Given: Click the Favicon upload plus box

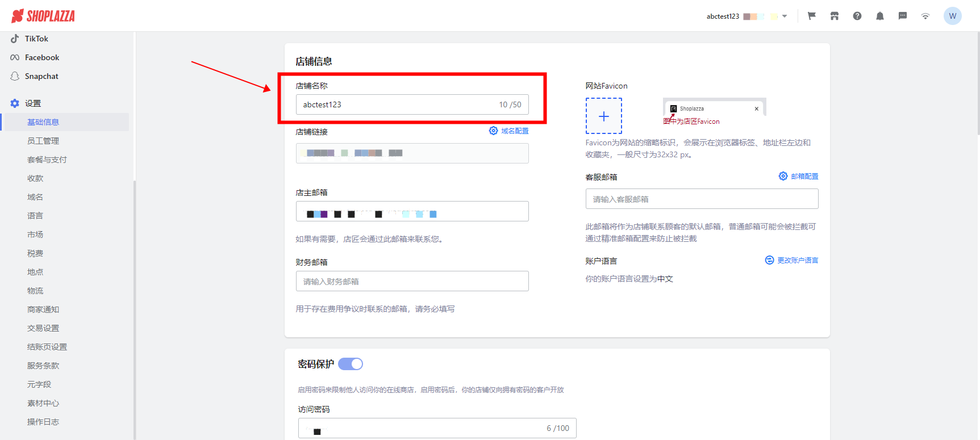Looking at the screenshot, I should click(x=603, y=116).
